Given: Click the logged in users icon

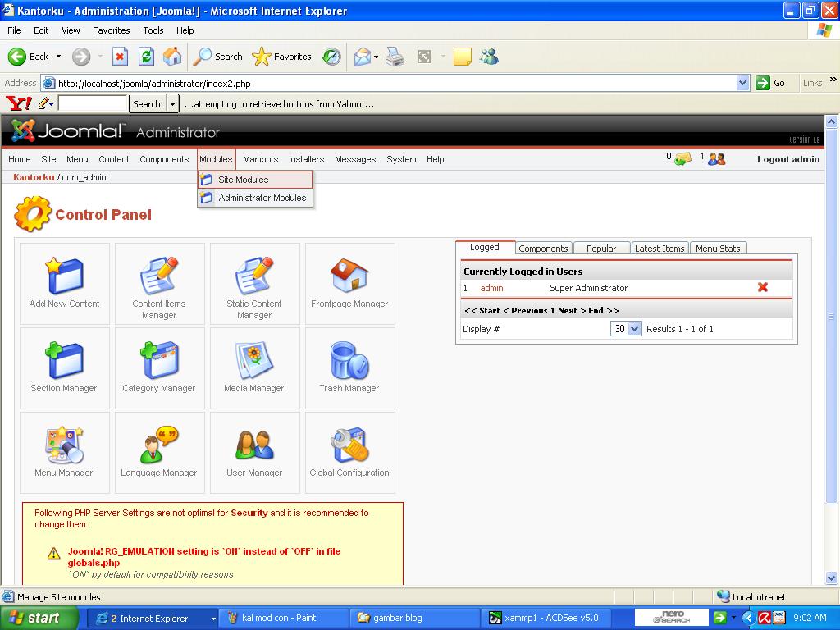Looking at the screenshot, I should [x=717, y=158].
